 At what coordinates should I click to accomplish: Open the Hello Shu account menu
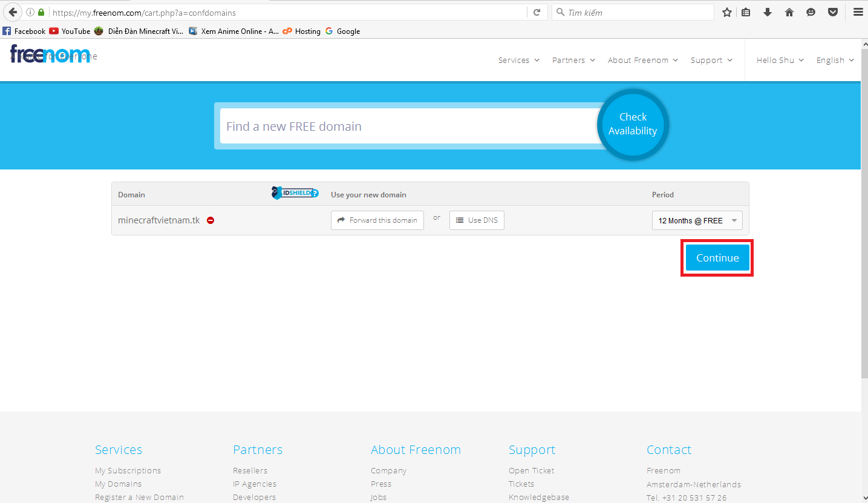click(x=780, y=60)
